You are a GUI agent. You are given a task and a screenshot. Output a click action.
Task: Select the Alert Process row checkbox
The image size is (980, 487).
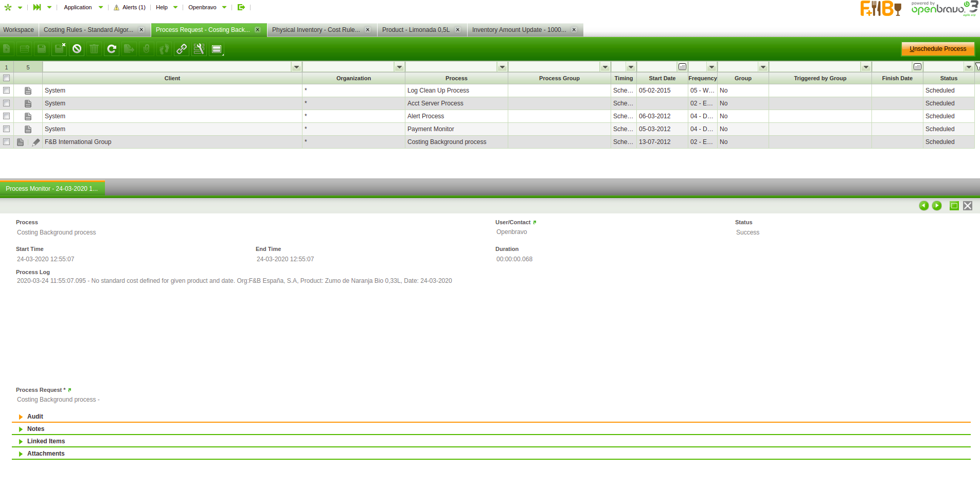7,116
